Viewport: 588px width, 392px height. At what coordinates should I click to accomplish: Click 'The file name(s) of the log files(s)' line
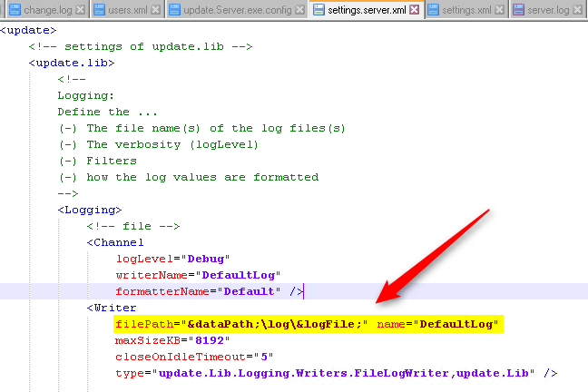[201, 128]
